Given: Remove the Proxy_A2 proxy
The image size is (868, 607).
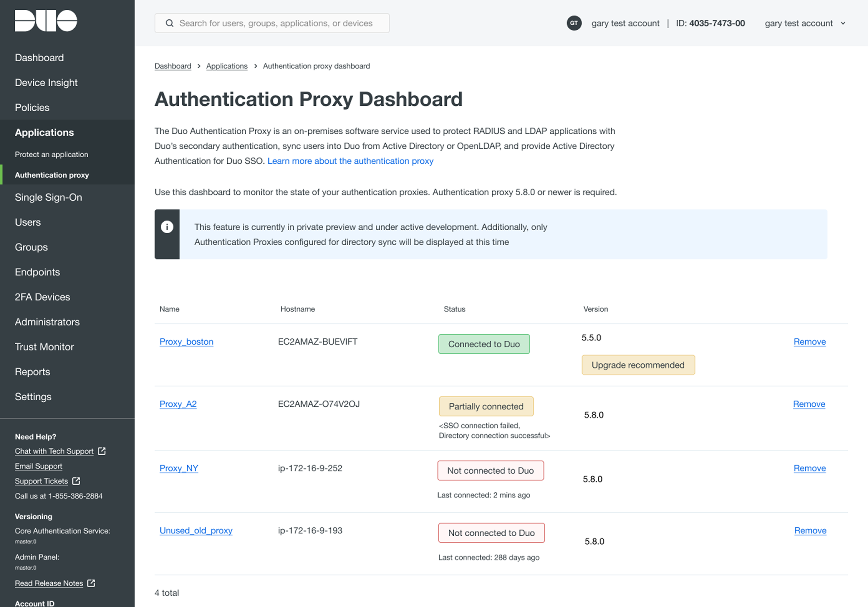Looking at the screenshot, I should [x=809, y=404].
